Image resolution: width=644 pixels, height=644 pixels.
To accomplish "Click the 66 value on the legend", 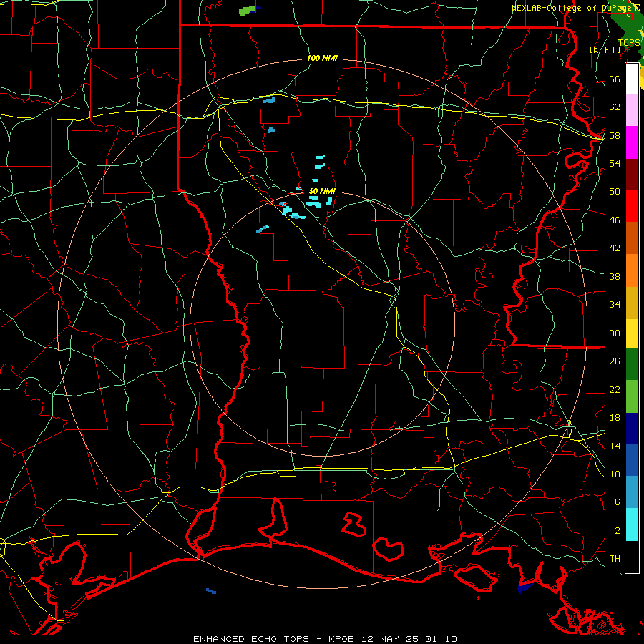I will pos(615,79).
